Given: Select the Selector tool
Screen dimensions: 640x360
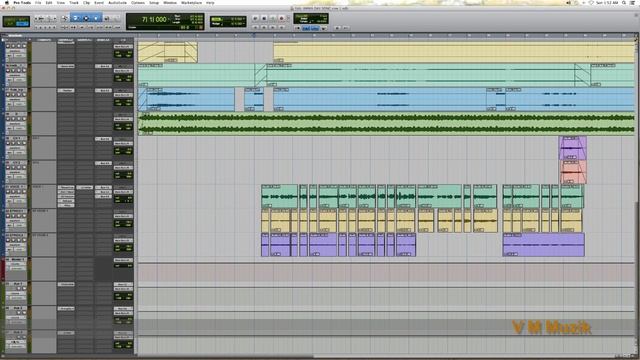Looking at the screenshot, I should click(86, 18).
